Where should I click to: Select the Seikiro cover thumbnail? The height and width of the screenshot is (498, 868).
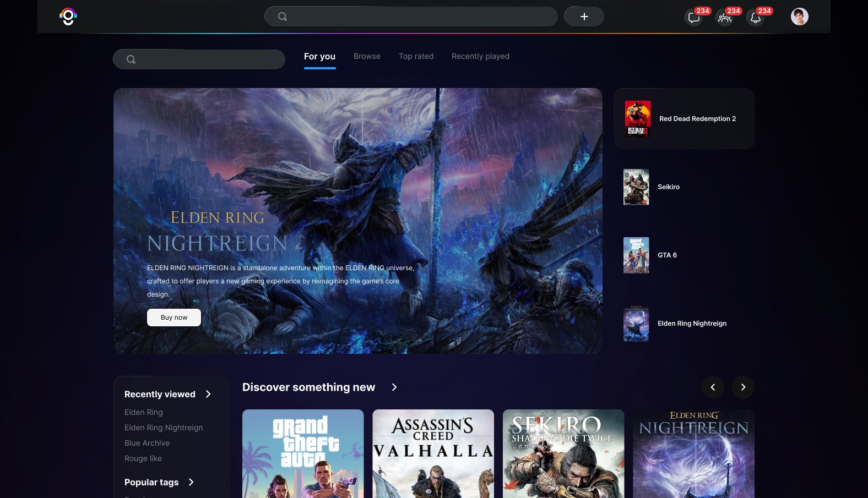coord(636,187)
